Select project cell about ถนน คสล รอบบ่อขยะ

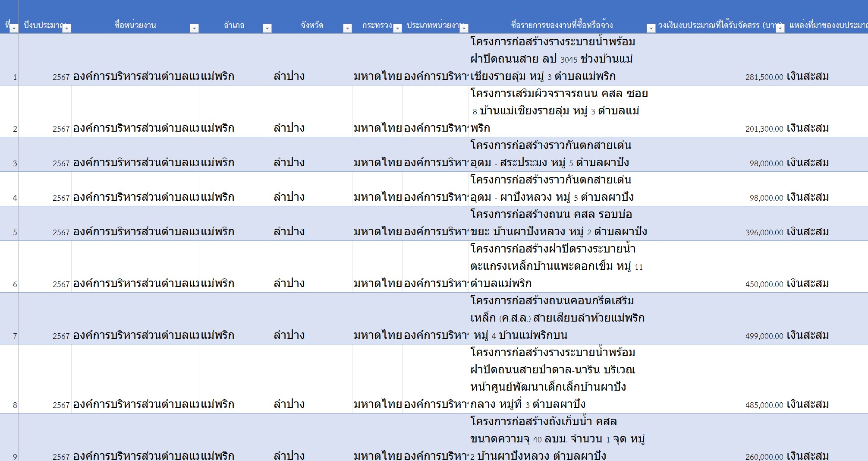pos(562,224)
